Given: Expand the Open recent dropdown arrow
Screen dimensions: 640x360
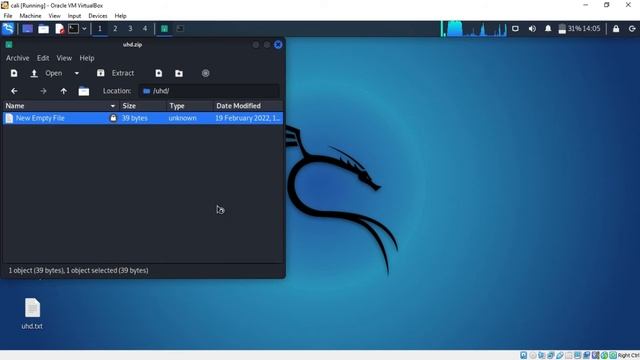Looking at the screenshot, I should pos(76,73).
